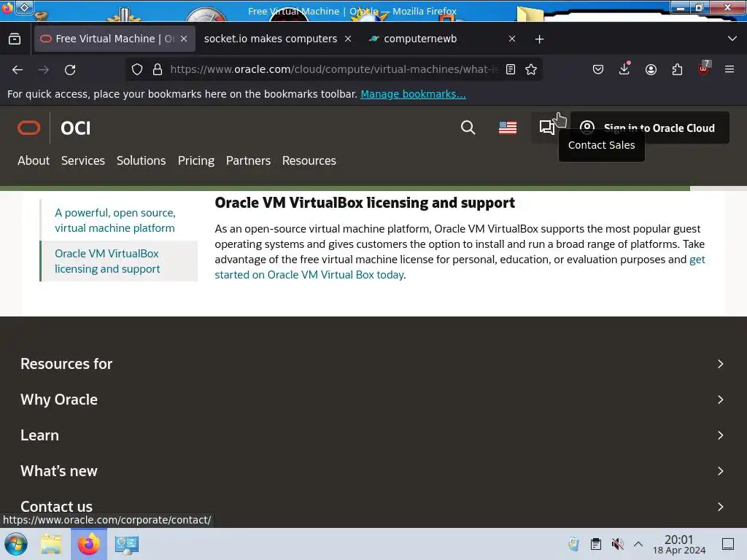Expand the Resources for section
This screenshot has width=747, height=560.
click(373, 364)
